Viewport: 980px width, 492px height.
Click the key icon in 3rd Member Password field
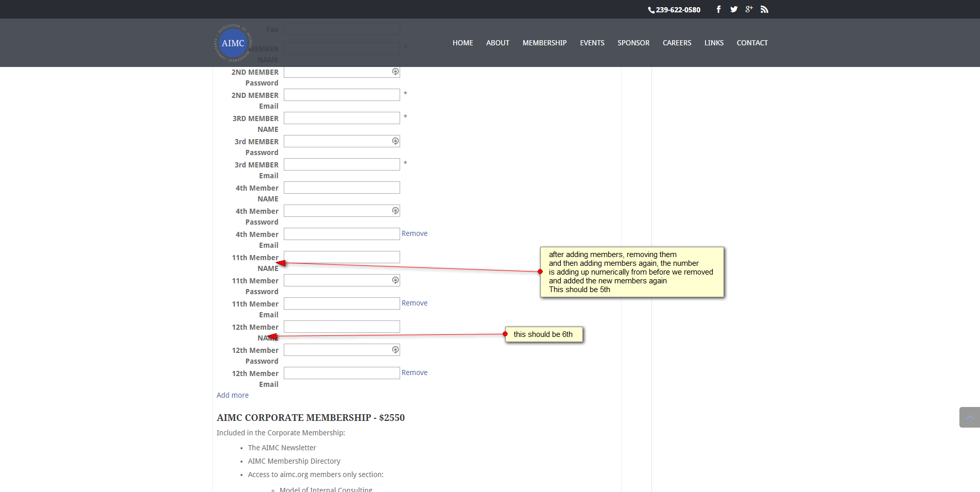coord(396,141)
